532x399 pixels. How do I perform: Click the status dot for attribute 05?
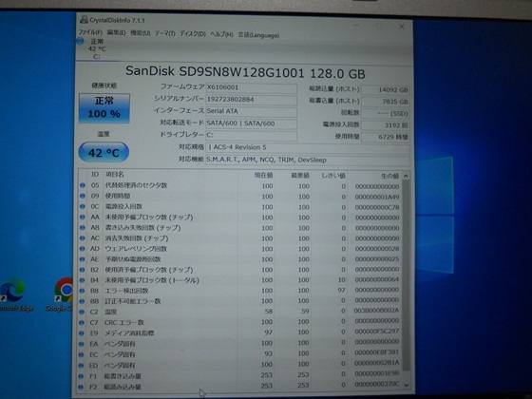click(x=83, y=185)
